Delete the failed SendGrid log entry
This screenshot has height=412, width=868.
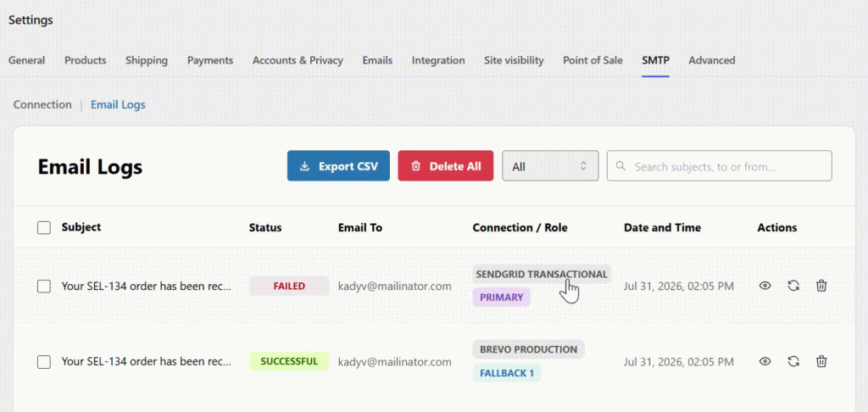[x=821, y=286]
